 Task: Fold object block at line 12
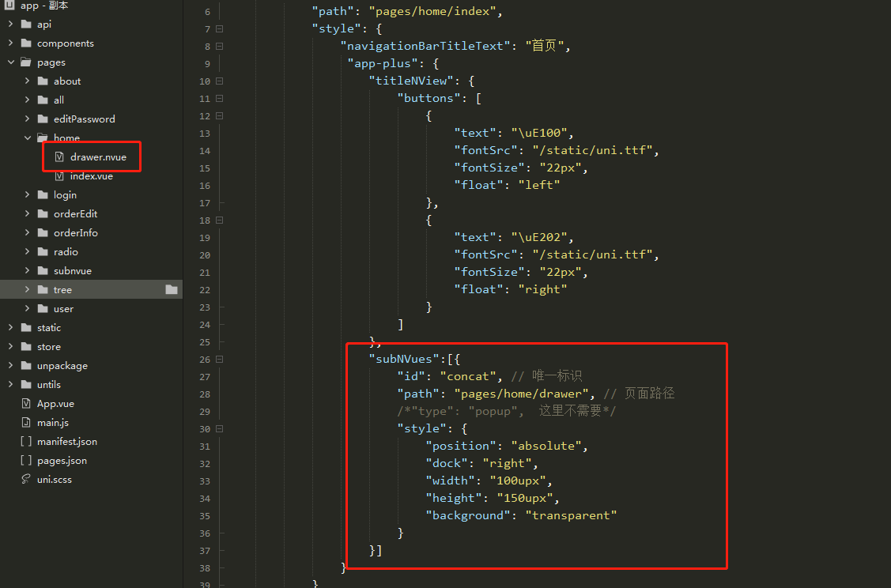(219, 116)
